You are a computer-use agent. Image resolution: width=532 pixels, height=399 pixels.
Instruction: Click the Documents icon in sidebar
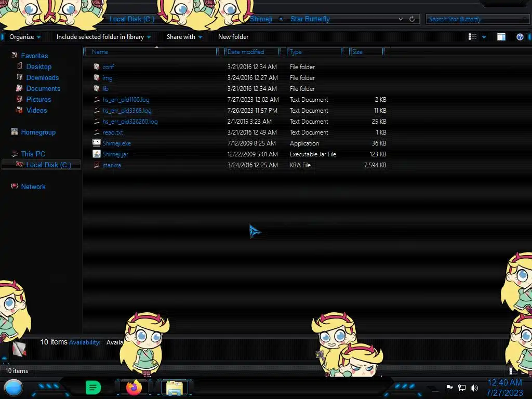click(x=19, y=88)
